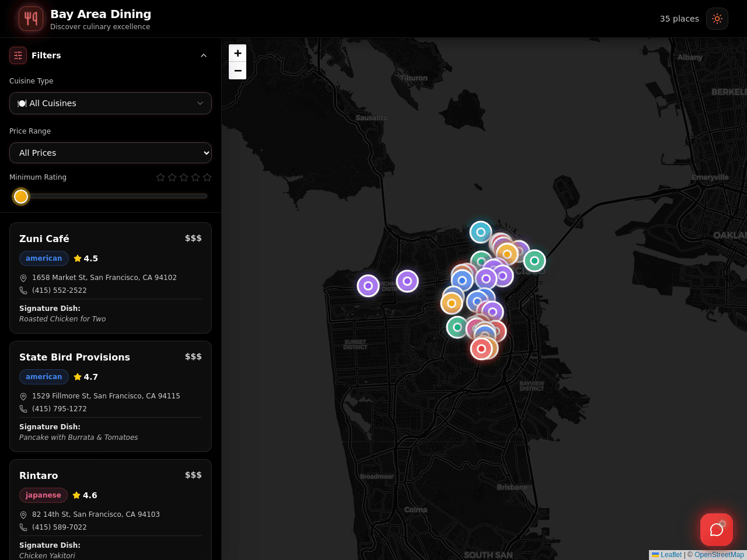Click the Minimum Rating slider handle
747x560 pixels.
[x=21, y=197]
